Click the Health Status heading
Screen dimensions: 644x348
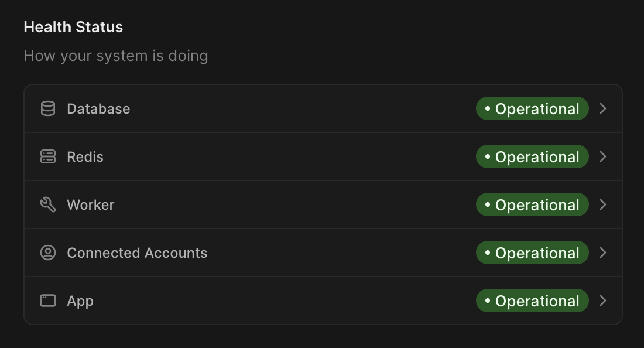pyautogui.click(x=73, y=27)
